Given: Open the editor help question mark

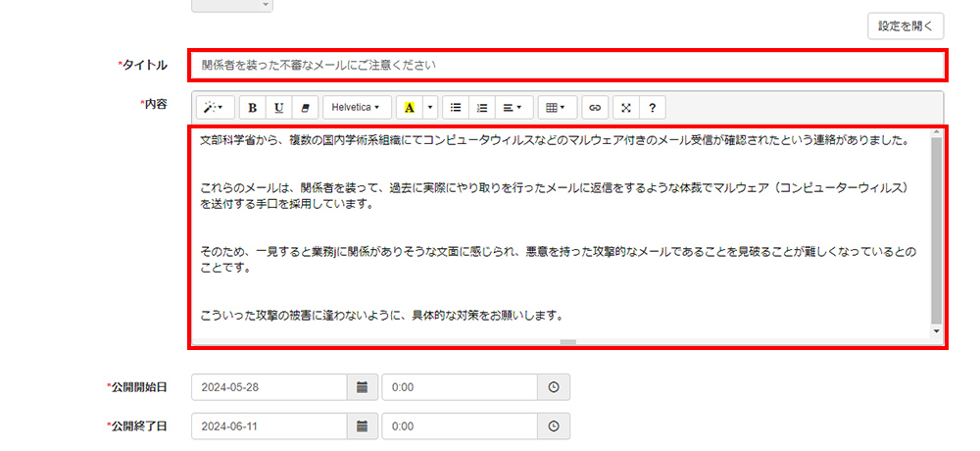Looking at the screenshot, I should tap(651, 107).
